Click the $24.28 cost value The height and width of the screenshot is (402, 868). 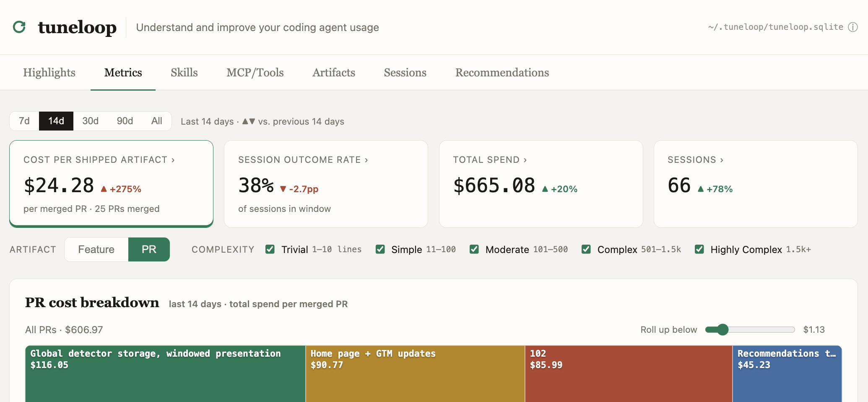pos(59,185)
